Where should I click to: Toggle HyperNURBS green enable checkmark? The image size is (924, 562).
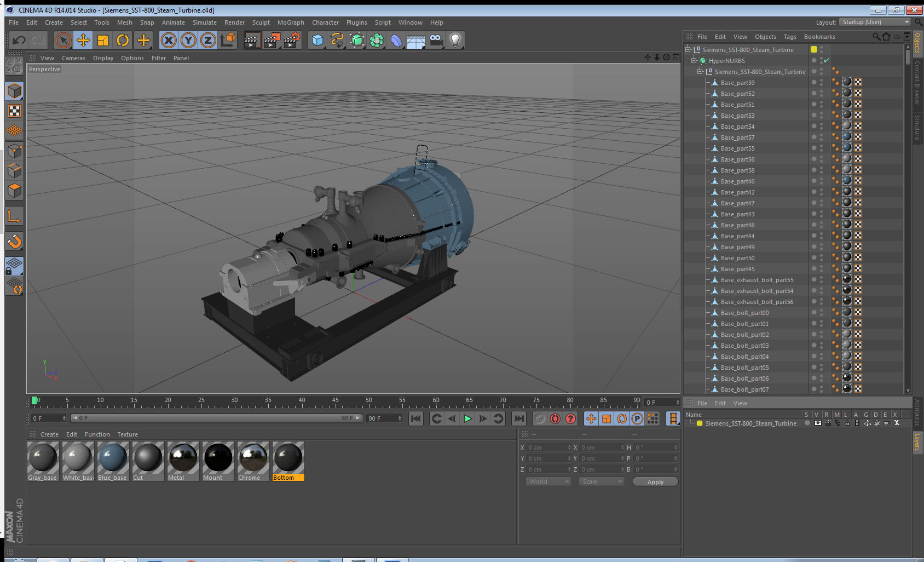click(x=827, y=60)
